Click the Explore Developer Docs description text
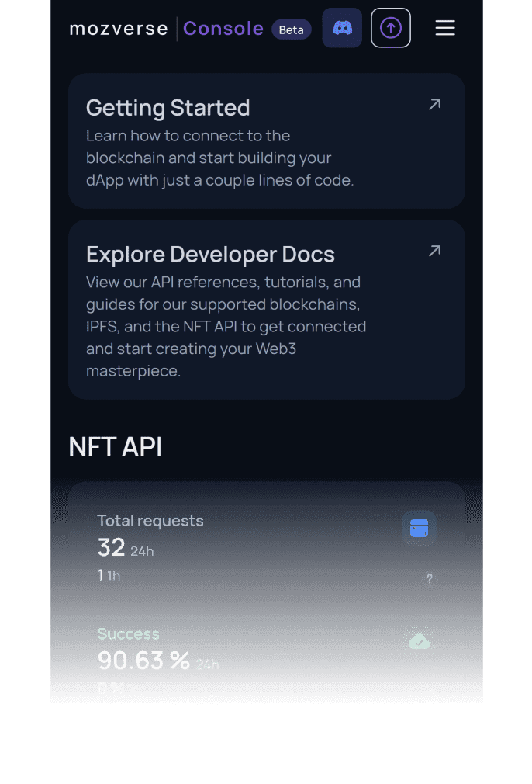Viewport: 532px width, 784px height. tap(226, 326)
